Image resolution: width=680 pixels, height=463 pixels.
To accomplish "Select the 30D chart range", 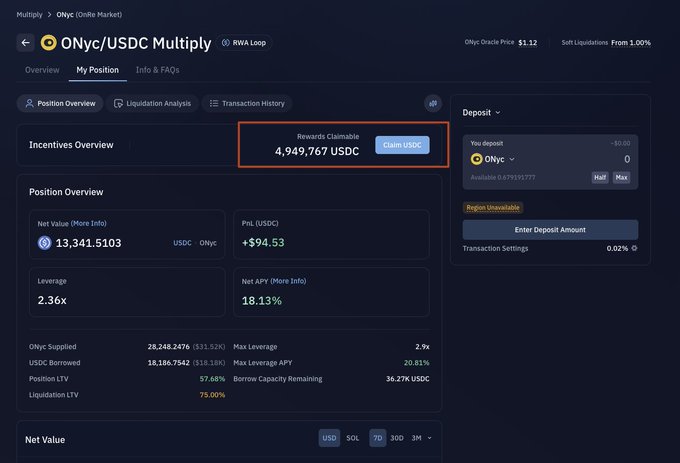I will point(397,438).
